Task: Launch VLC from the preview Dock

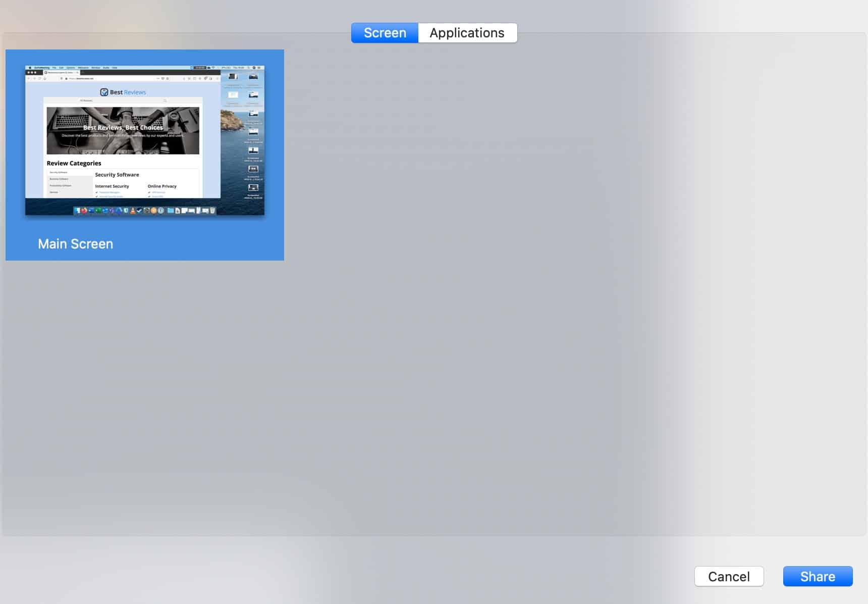Action: [x=132, y=210]
